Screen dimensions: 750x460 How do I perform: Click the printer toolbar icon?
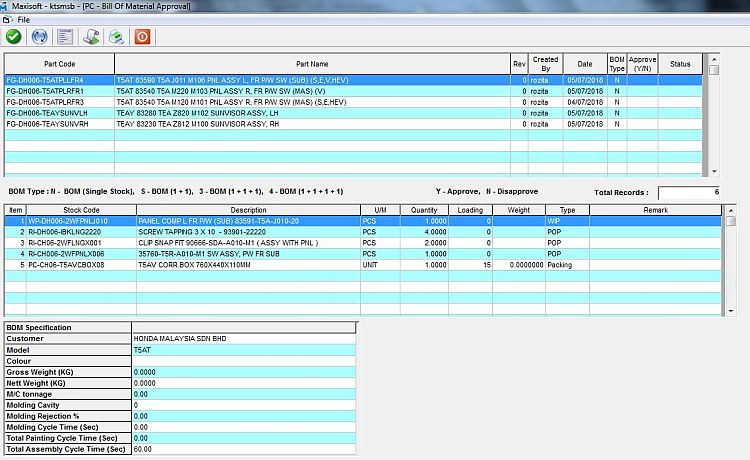click(116, 37)
